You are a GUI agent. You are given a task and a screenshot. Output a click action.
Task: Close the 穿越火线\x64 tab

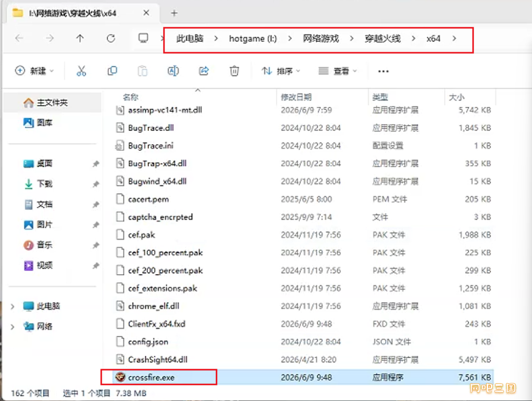(x=146, y=13)
